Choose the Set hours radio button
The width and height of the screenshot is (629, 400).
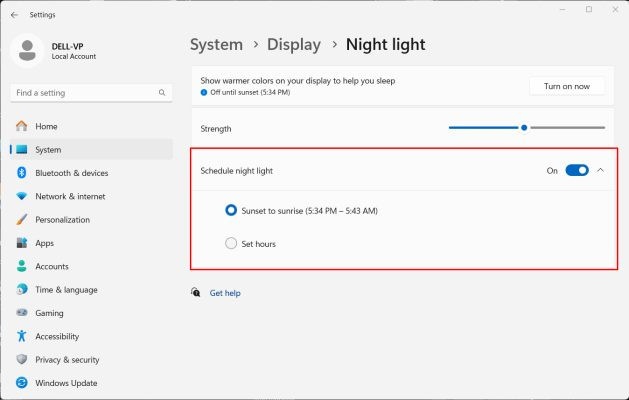click(232, 243)
